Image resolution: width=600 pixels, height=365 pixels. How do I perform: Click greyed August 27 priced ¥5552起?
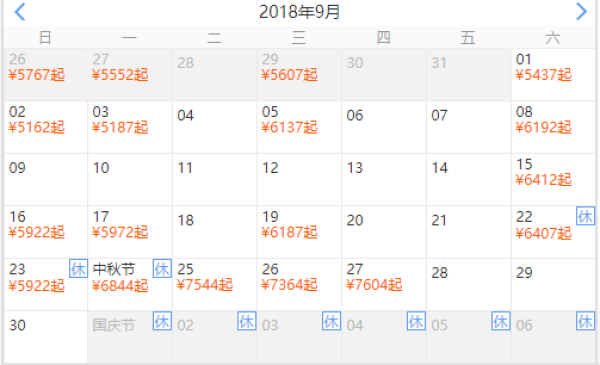[130, 75]
